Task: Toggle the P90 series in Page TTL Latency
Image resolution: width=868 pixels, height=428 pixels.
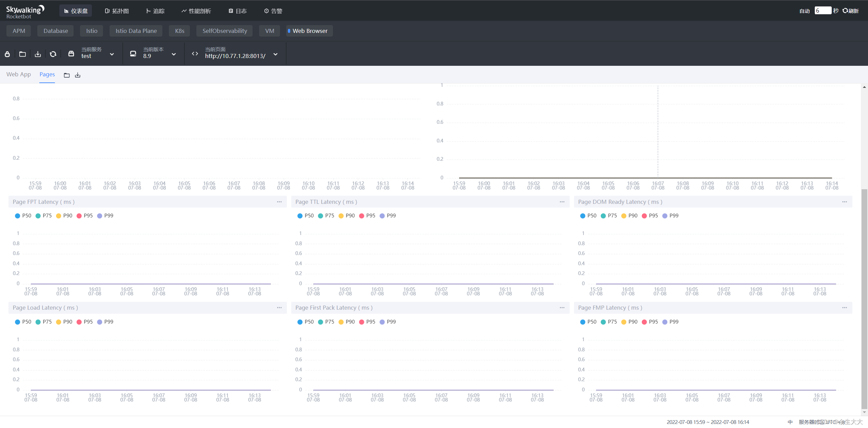Action: coord(347,216)
